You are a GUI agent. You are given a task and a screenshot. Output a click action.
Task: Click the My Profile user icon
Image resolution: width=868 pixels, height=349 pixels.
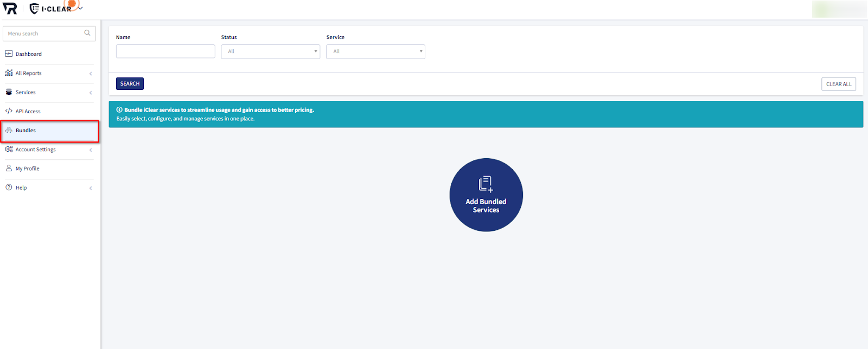tap(9, 168)
